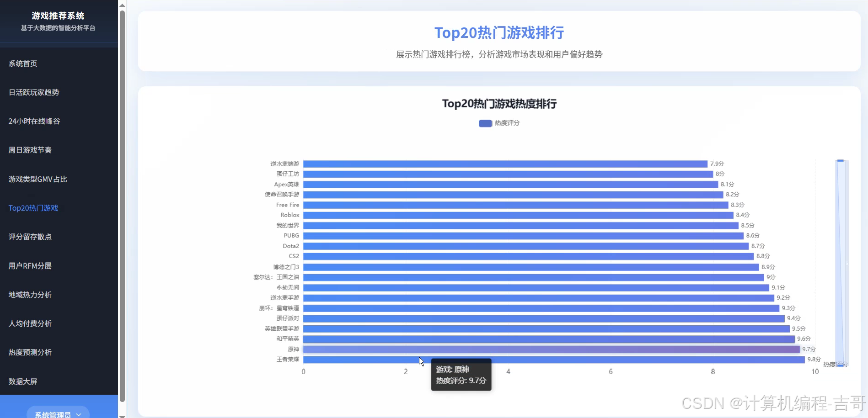Click the Free Fire axis label
The height and width of the screenshot is (418, 868).
(288, 205)
